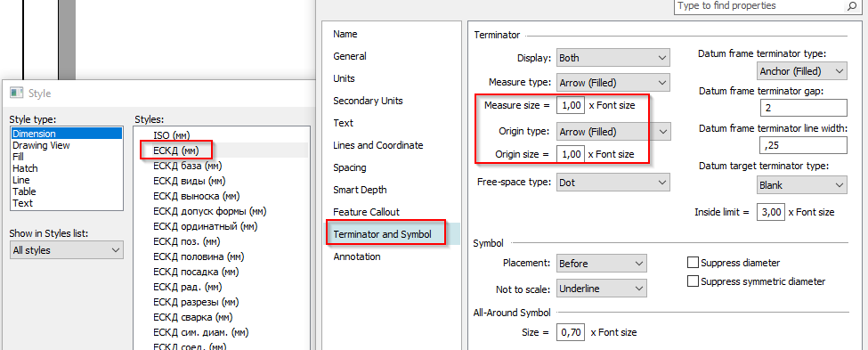Screen dimensions: 868x350
Task: Open the Measure type dropdown
Action: click(x=612, y=83)
